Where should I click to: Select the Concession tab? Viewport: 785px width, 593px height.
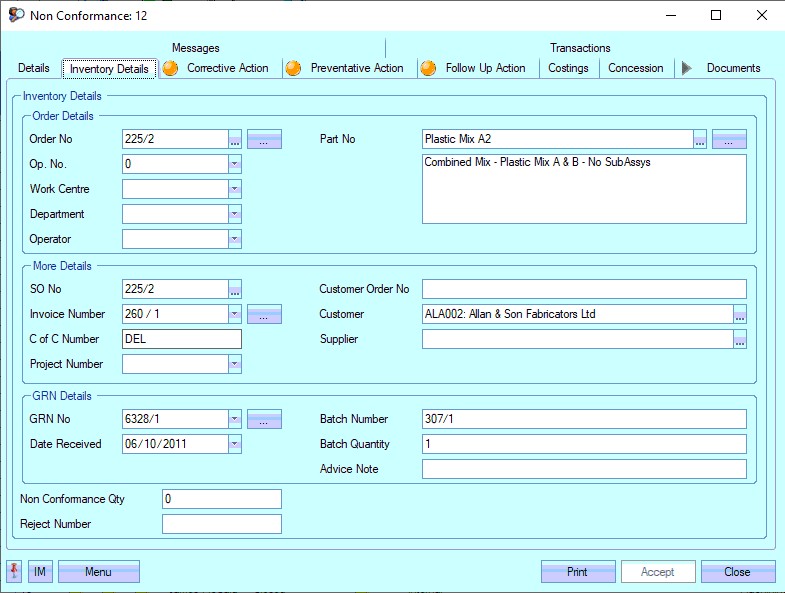click(x=635, y=68)
